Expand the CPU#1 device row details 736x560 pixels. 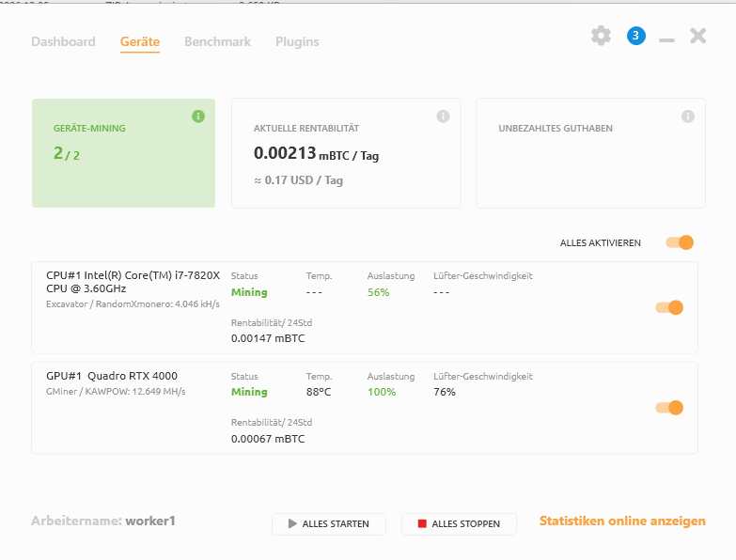[x=133, y=282]
